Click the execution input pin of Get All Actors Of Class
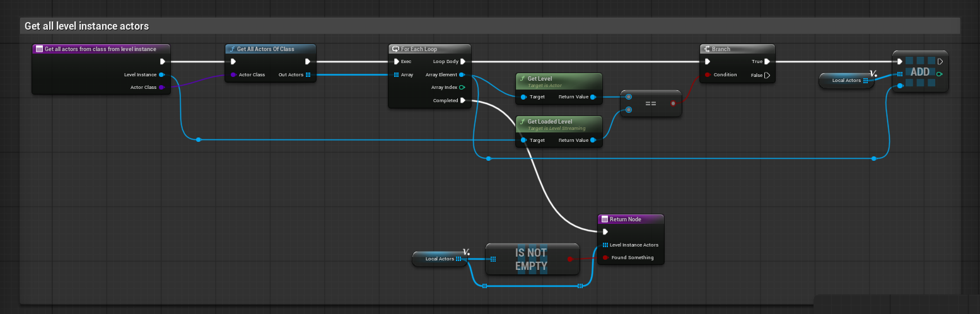Image resolution: width=980 pixels, height=314 pixels. click(233, 62)
